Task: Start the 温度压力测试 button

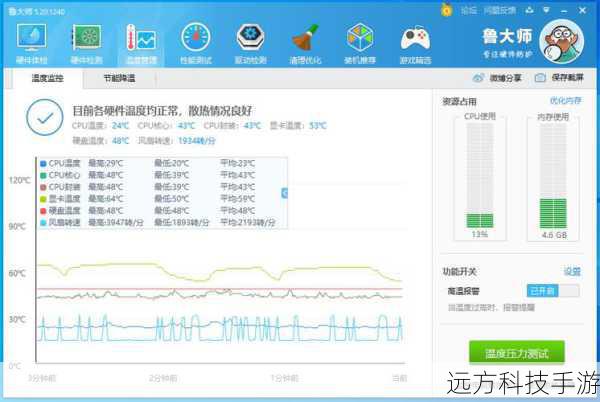Action: coord(517,353)
